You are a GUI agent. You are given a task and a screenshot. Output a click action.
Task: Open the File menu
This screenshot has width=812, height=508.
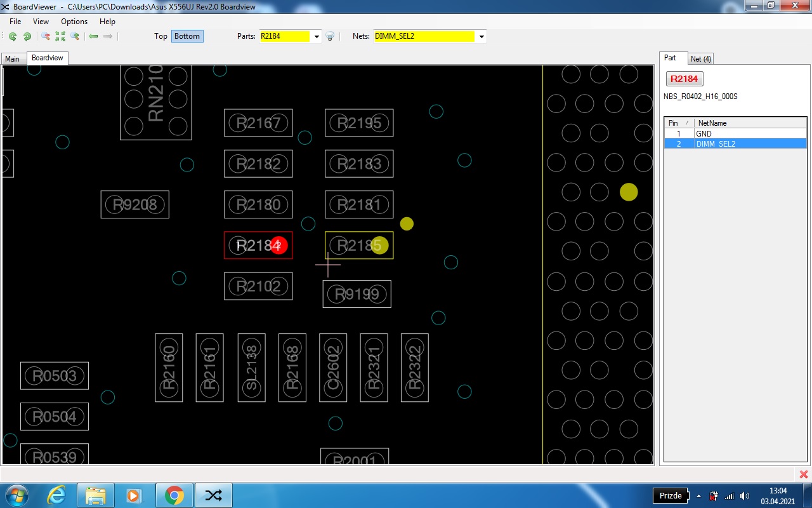[15, 22]
